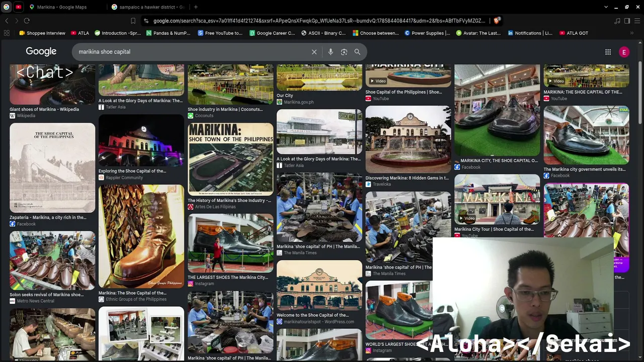Open the ASCII - Binary C... bookmark
The image size is (644, 362).
pos(324,33)
